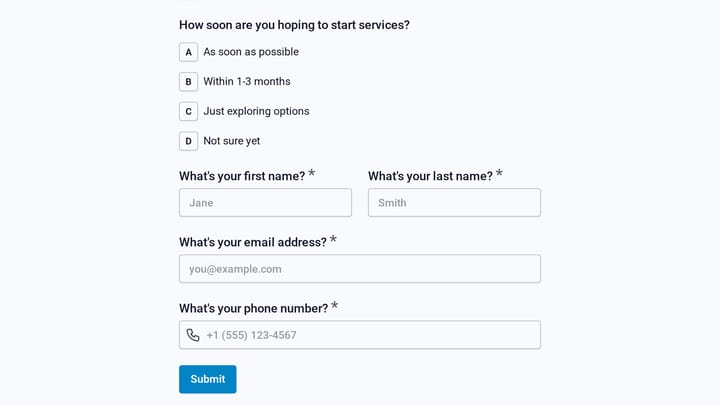Click the phone icon in phone field

[x=193, y=335]
